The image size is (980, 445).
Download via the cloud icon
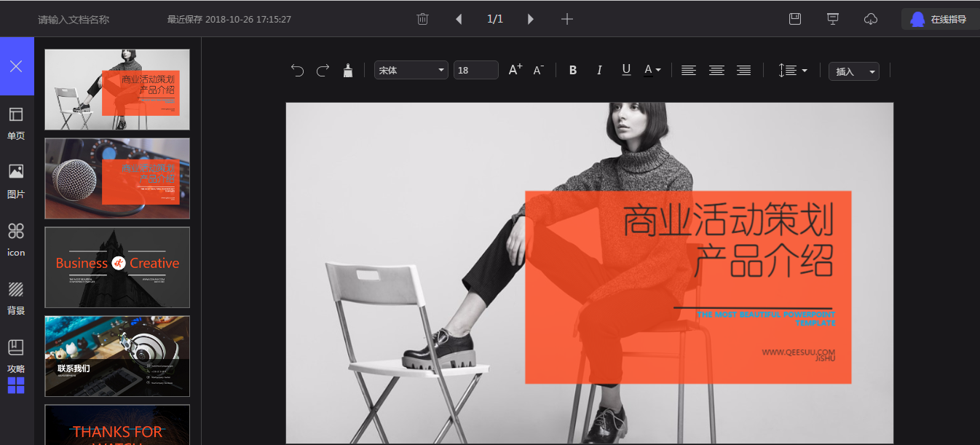[x=871, y=19]
